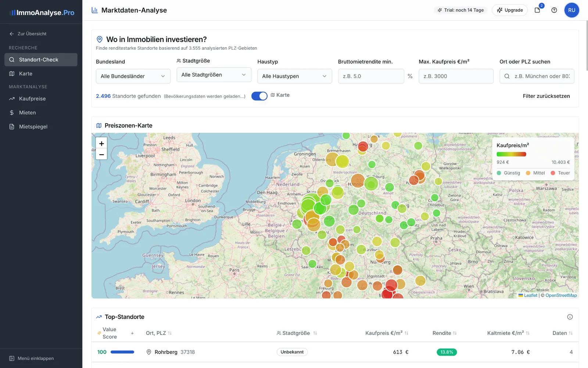The width and height of the screenshot is (588, 368).
Task: Click the red Teuer legend dot
Action: [553, 173]
